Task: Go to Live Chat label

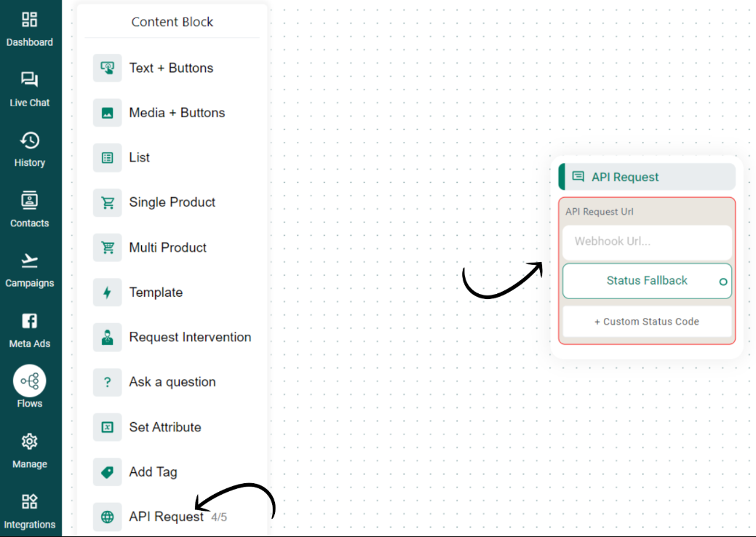Action: tap(29, 103)
